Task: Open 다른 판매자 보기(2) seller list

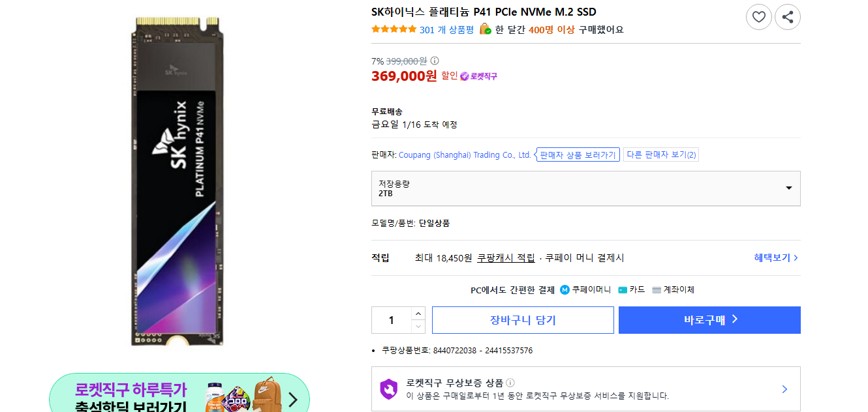Action: [x=660, y=154]
